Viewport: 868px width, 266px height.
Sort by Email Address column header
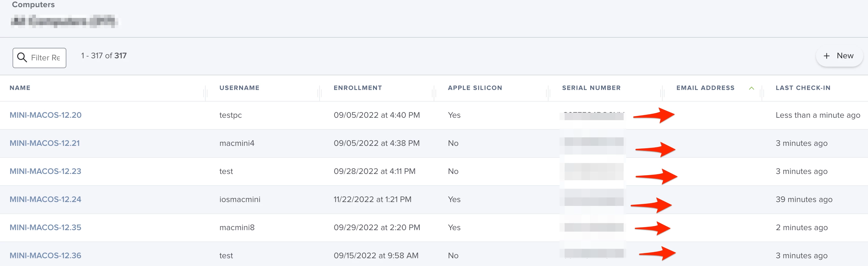coord(705,88)
